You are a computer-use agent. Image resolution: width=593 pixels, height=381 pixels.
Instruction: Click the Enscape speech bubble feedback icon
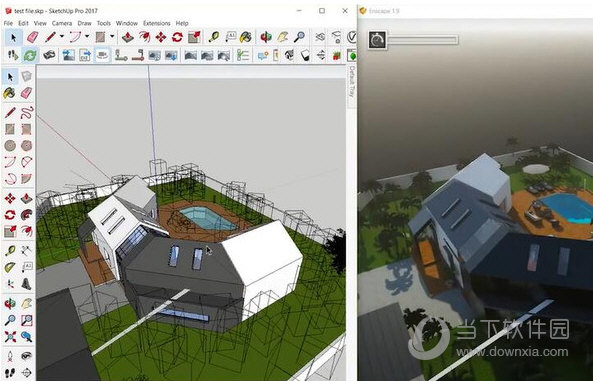(262, 56)
